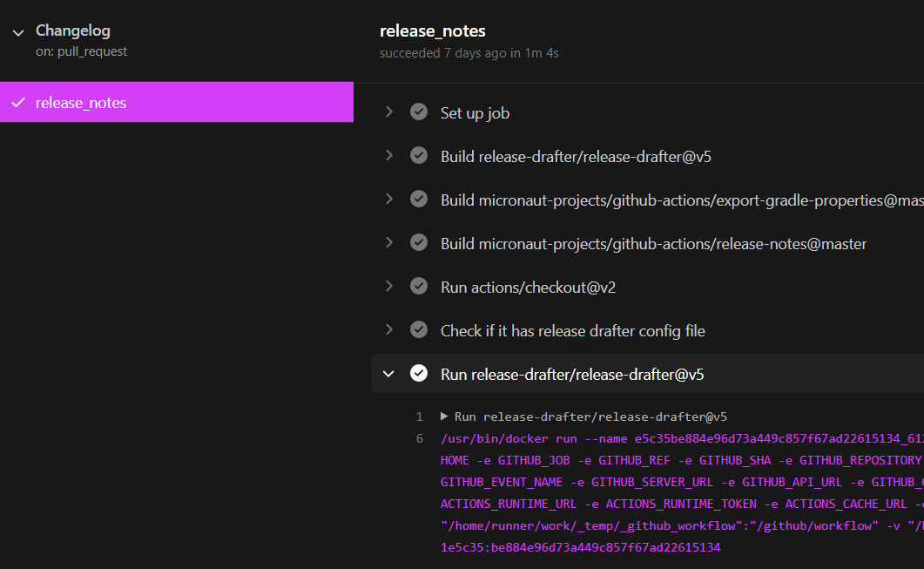The width and height of the screenshot is (924, 569).
Task: Select the release_notes job in sidebar
Action: coord(177,102)
